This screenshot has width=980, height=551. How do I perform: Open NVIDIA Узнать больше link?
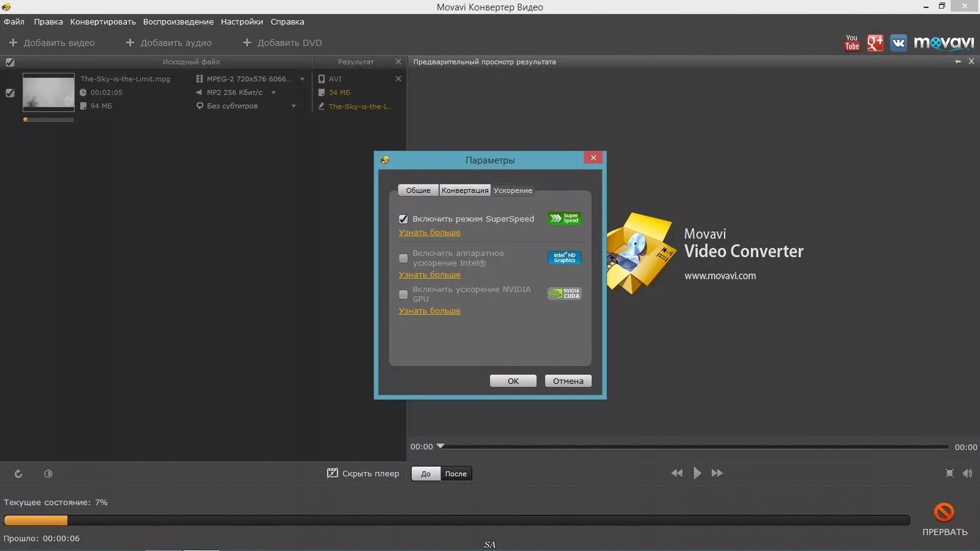coord(429,311)
